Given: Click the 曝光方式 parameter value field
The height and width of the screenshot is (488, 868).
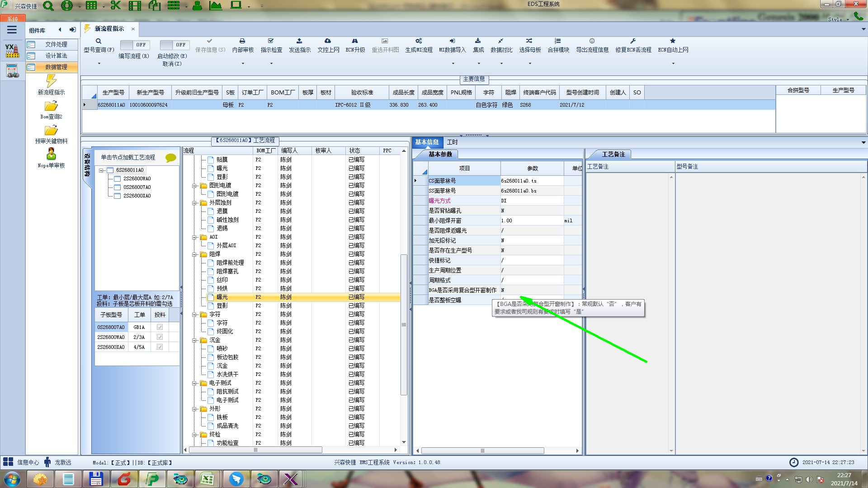Looking at the screenshot, I should coord(532,201).
